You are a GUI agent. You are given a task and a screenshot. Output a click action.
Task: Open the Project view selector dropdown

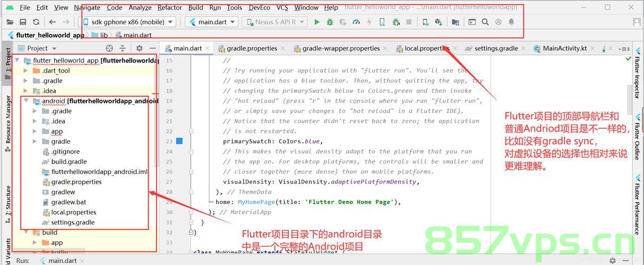pos(38,48)
